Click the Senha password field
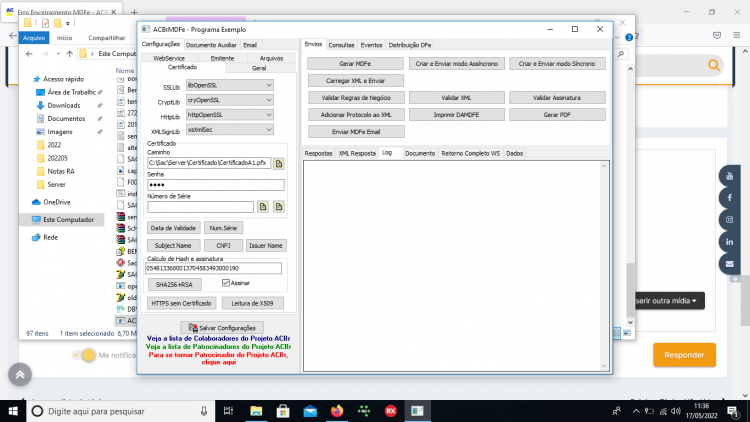The image size is (750, 422). 216,185
